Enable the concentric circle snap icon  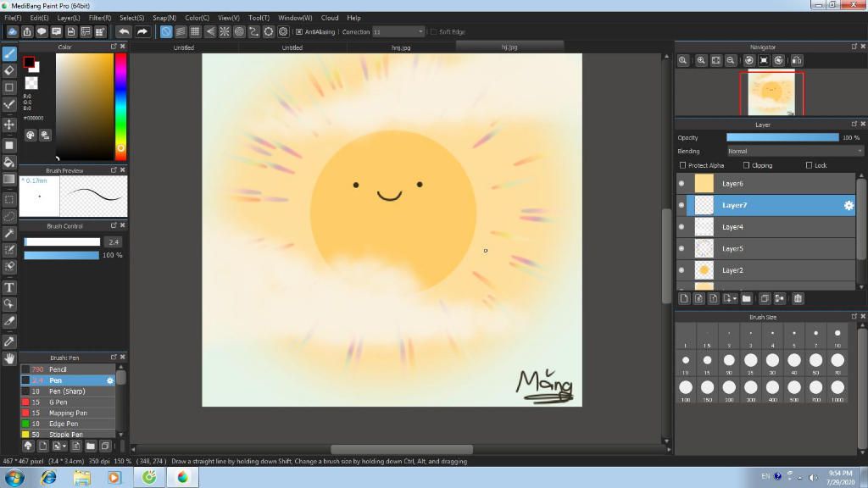pyautogui.click(x=239, y=31)
